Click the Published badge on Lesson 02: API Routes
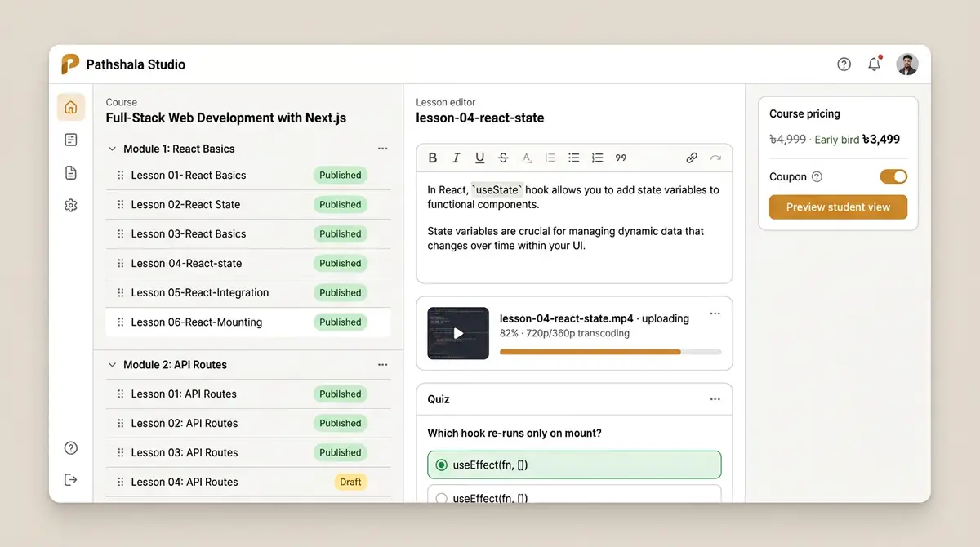980x547 pixels. [x=340, y=423]
